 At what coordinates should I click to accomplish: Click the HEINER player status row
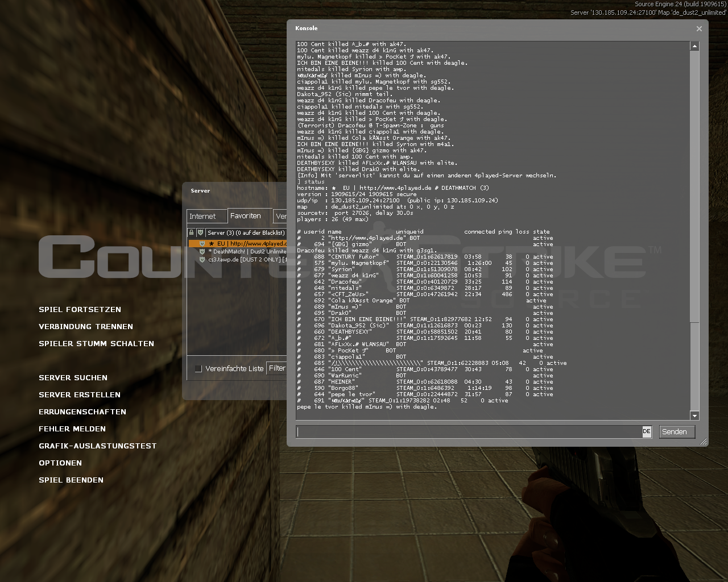[425, 382]
